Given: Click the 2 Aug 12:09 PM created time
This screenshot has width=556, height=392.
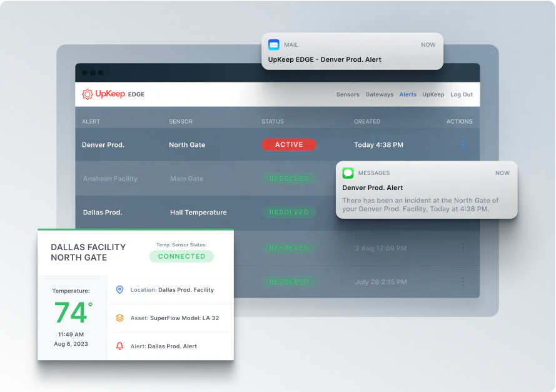Looking at the screenshot, I should [x=381, y=248].
